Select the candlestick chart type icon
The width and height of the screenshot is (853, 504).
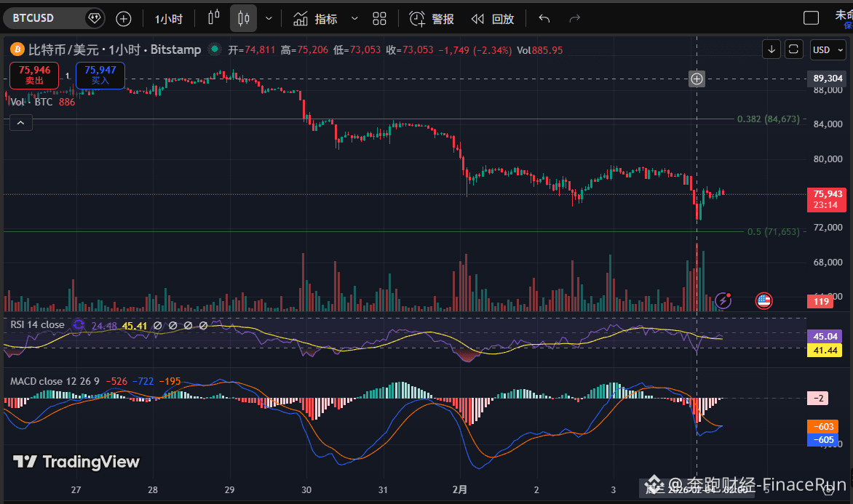(243, 18)
